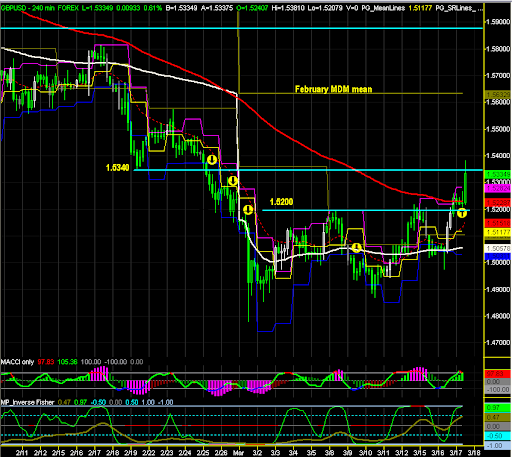This screenshot has width=512, height=457.
Task: Click the 1.47000 price axis label
Action: coord(498,342)
